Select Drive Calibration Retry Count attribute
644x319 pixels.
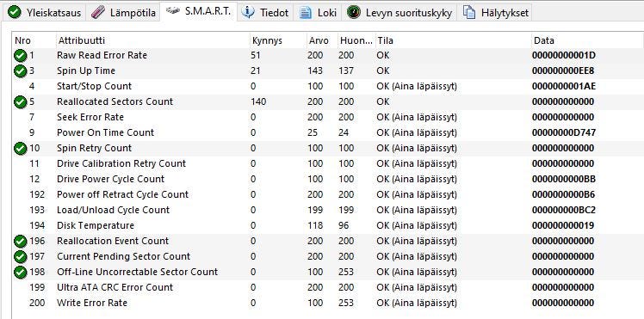click(121, 163)
